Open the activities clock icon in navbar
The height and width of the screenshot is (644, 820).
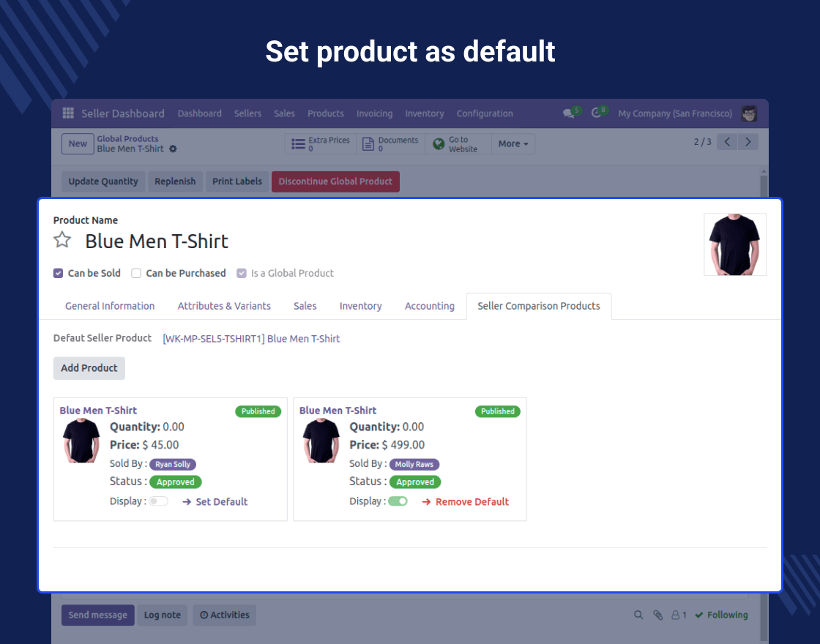(596, 113)
